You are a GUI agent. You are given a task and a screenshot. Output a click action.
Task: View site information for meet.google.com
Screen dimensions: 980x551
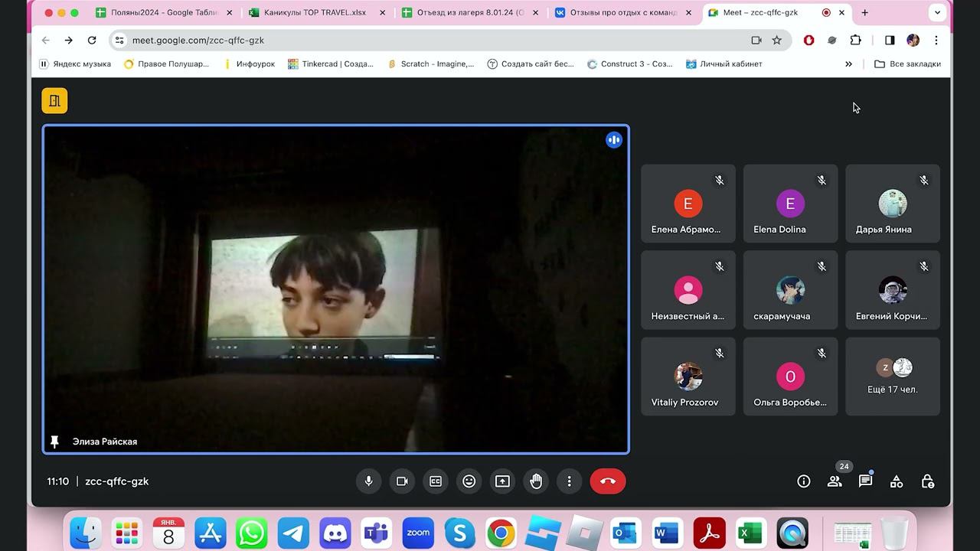[x=119, y=40]
